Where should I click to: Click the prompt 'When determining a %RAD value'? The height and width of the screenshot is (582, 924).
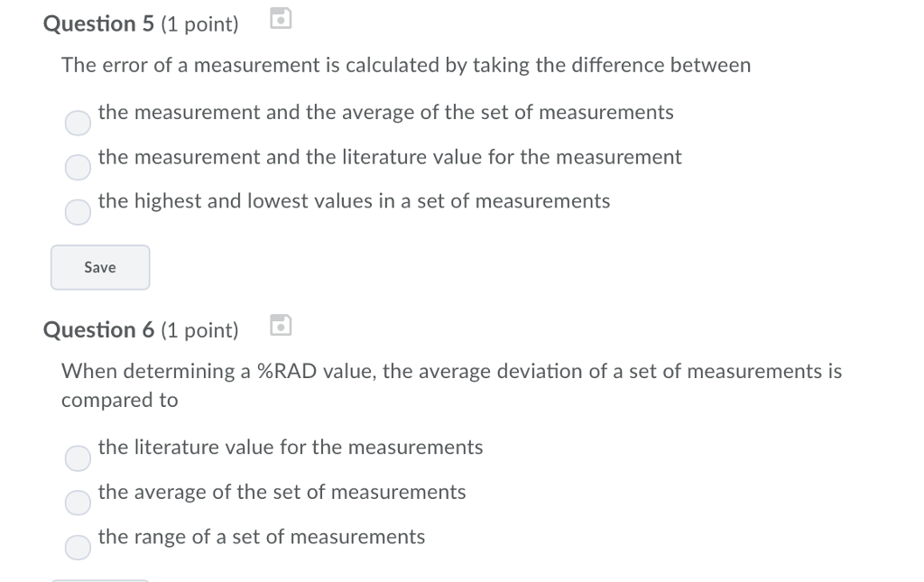(450, 372)
